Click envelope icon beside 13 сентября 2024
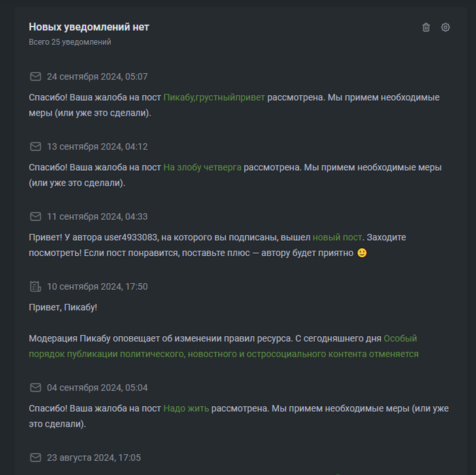Viewport: 476px width, 475px height. 35,147
